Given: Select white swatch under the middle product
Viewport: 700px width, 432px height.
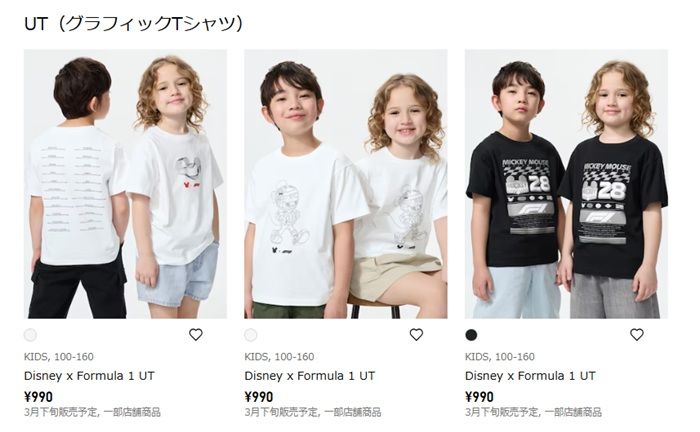Looking at the screenshot, I should (251, 335).
